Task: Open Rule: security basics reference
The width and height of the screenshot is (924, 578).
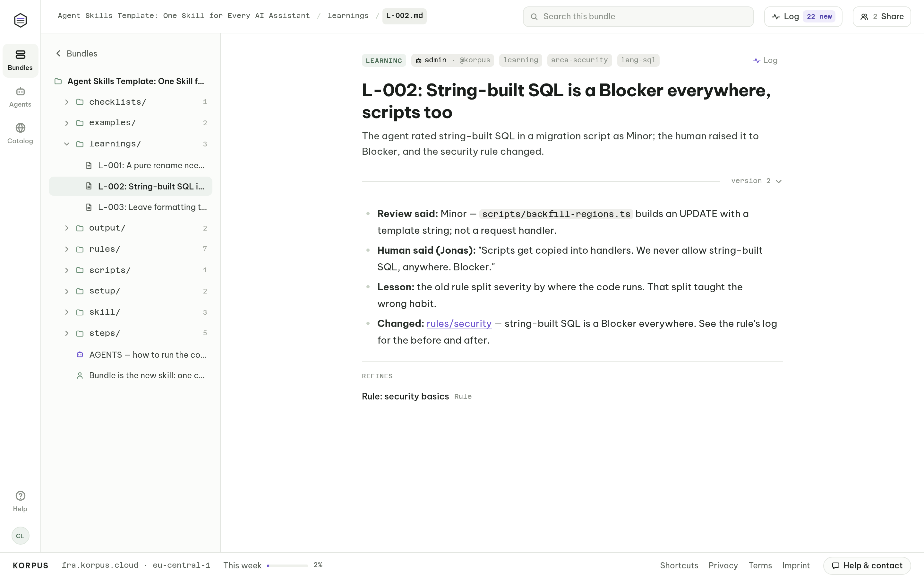Action: click(x=405, y=397)
